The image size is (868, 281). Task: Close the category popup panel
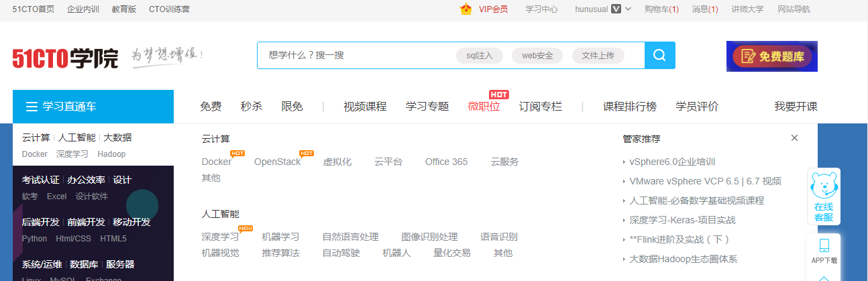794,138
